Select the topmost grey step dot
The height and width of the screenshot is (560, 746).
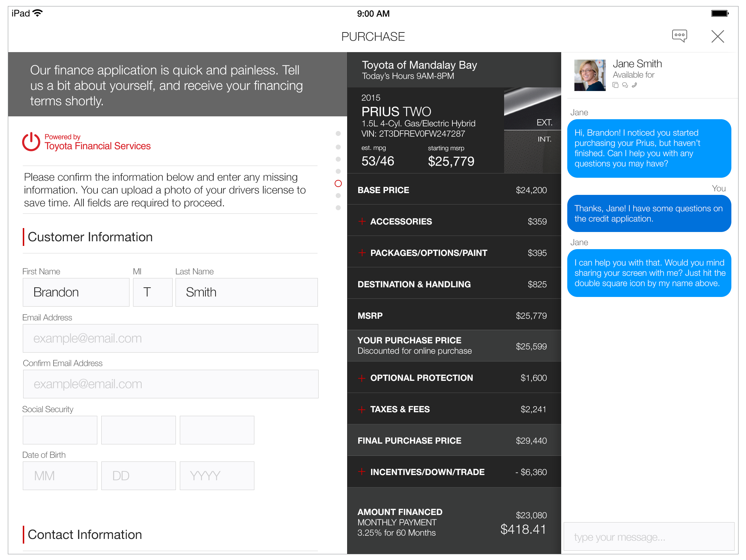click(x=338, y=133)
